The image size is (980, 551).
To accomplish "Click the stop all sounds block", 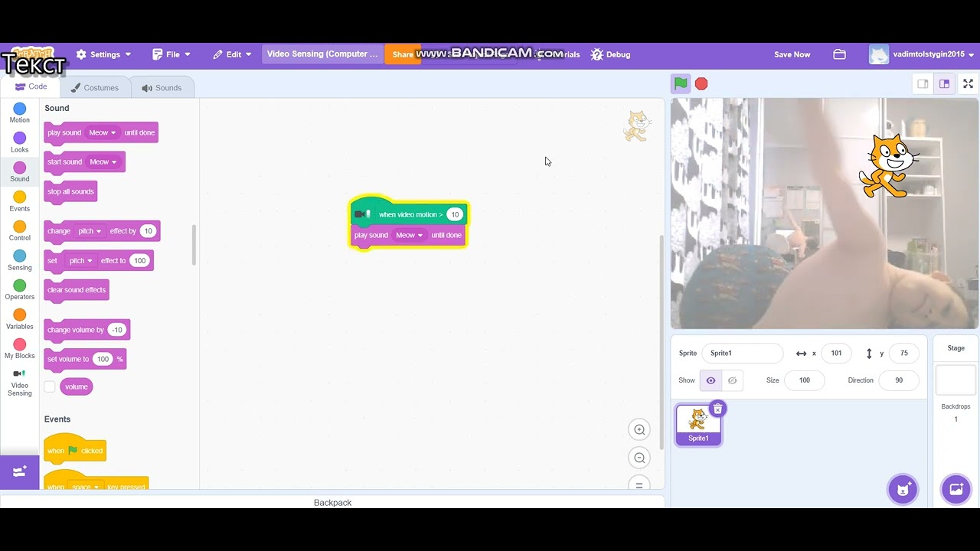I will pos(70,191).
